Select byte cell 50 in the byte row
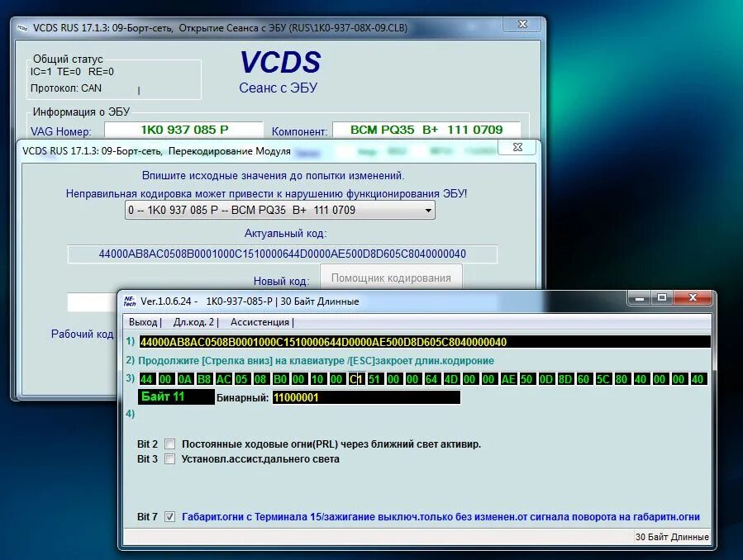This screenshot has width=743, height=560. [526, 379]
